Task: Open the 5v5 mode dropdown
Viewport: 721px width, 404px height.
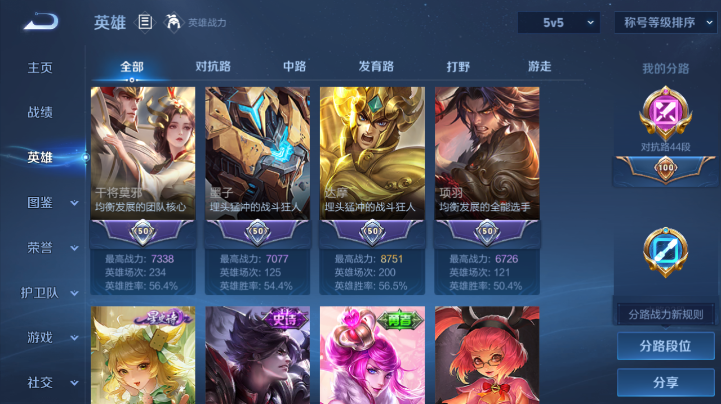Action: tap(559, 23)
